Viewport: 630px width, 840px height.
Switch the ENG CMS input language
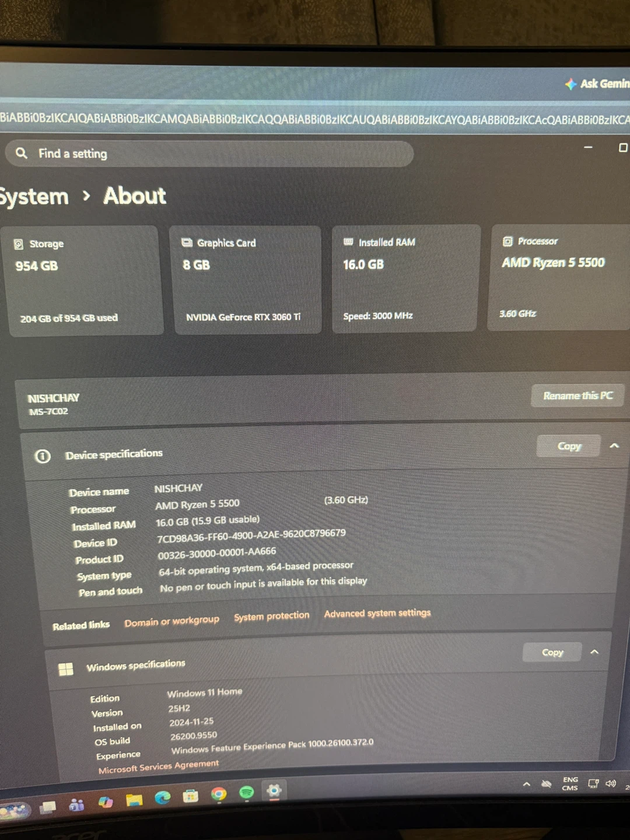point(570,783)
